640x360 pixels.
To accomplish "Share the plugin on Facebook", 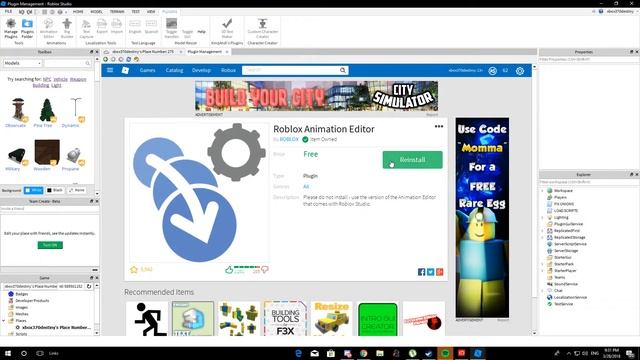I will pos(422,272).
